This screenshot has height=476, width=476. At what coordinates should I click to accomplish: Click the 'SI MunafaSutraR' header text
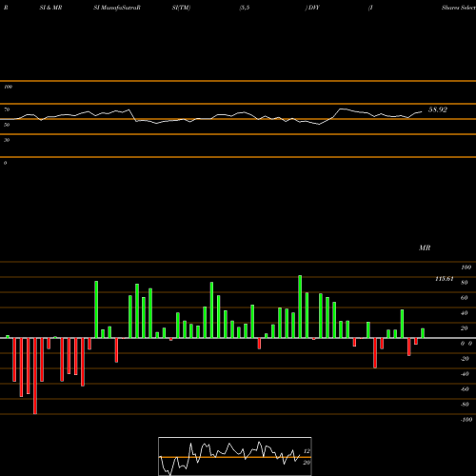(117, 8)
